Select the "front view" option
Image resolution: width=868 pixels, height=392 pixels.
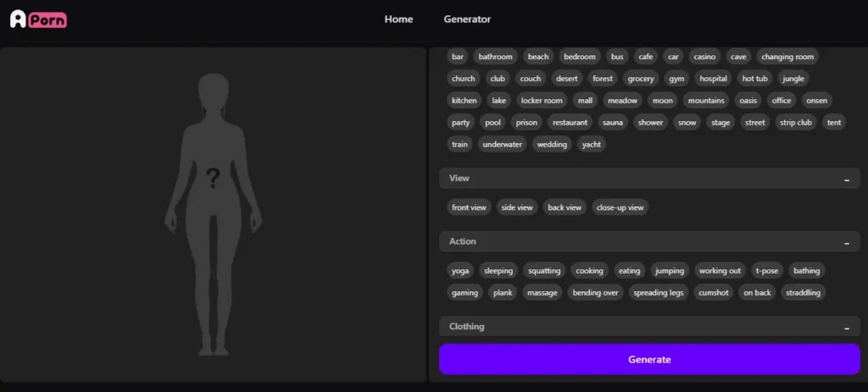[469, 208]
